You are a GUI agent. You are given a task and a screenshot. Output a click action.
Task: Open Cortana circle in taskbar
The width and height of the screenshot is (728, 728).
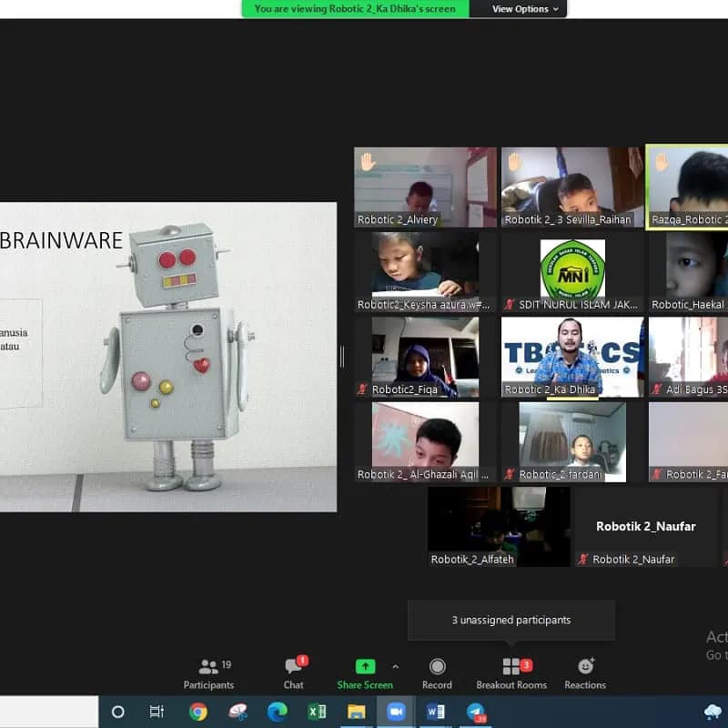[x=118, y=712]
